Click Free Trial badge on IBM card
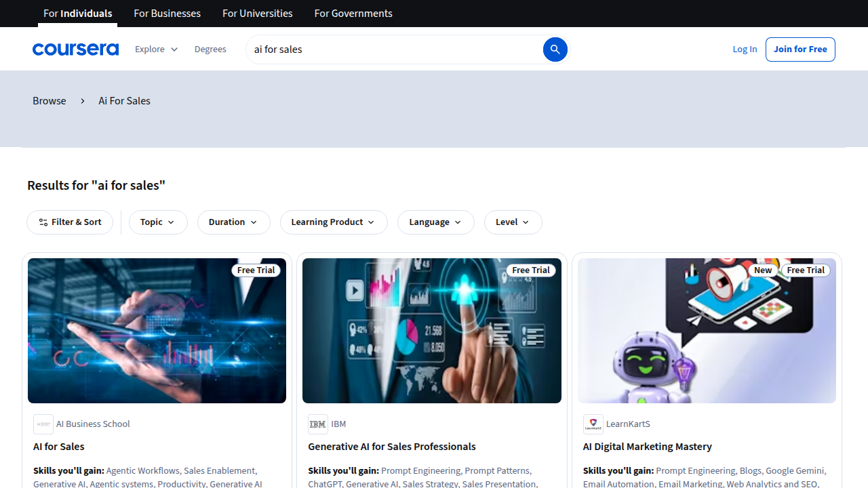 [531, 270]
